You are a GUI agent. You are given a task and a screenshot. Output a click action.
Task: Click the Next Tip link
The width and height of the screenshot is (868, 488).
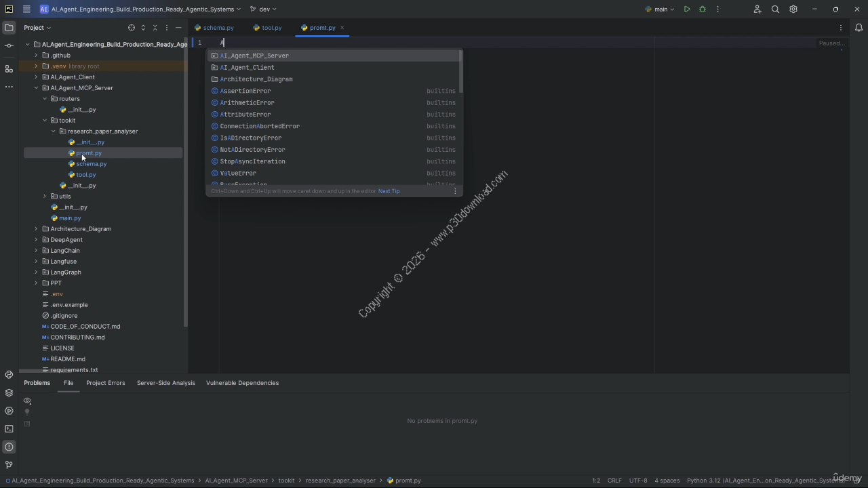[x=389, y=191]
